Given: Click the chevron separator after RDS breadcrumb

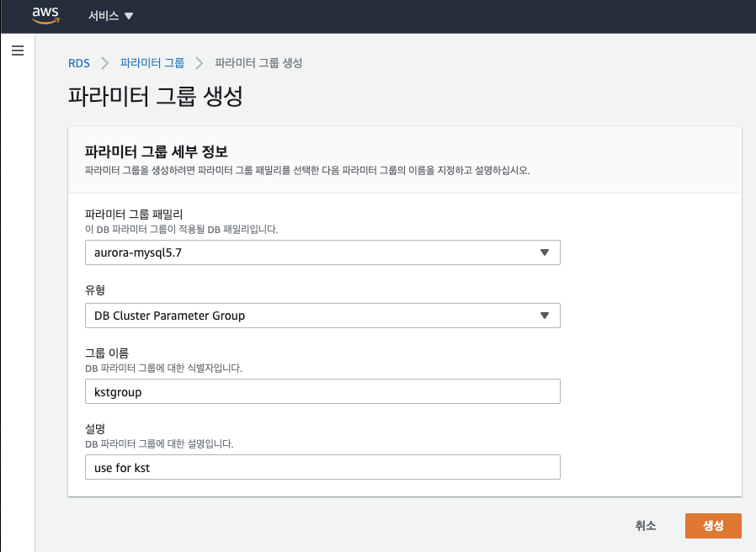Looking at the screenshot, I should pyautogui.click(x=105, y=63).
